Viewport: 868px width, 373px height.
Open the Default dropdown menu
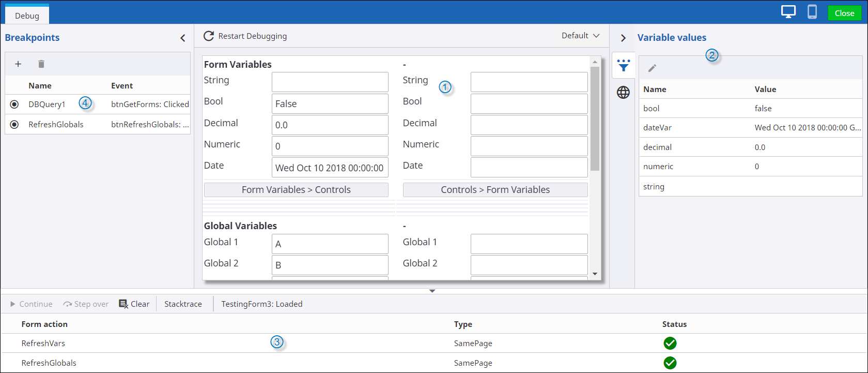click(581, 36)
